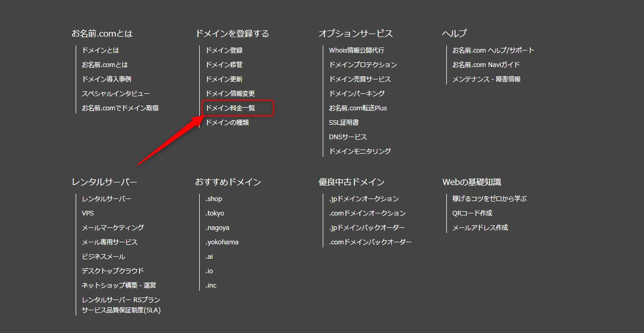
Task: Select .comドメインバックオーダー link
Action: 370,242
